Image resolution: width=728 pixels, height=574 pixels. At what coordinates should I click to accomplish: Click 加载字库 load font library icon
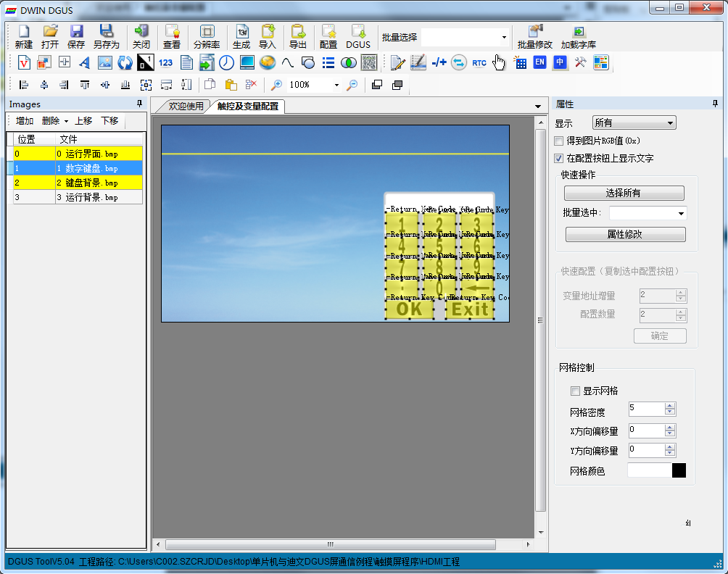click(x=578, y=37)
